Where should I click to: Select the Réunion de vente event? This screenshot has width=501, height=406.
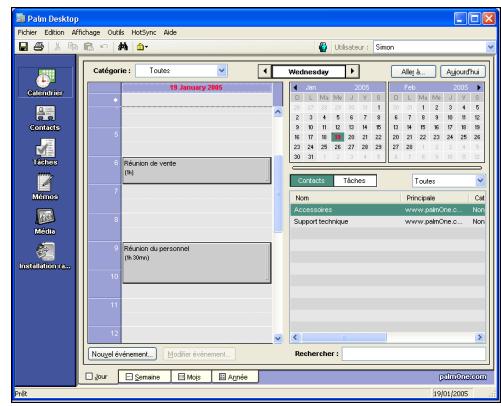(x=197, y=170)
